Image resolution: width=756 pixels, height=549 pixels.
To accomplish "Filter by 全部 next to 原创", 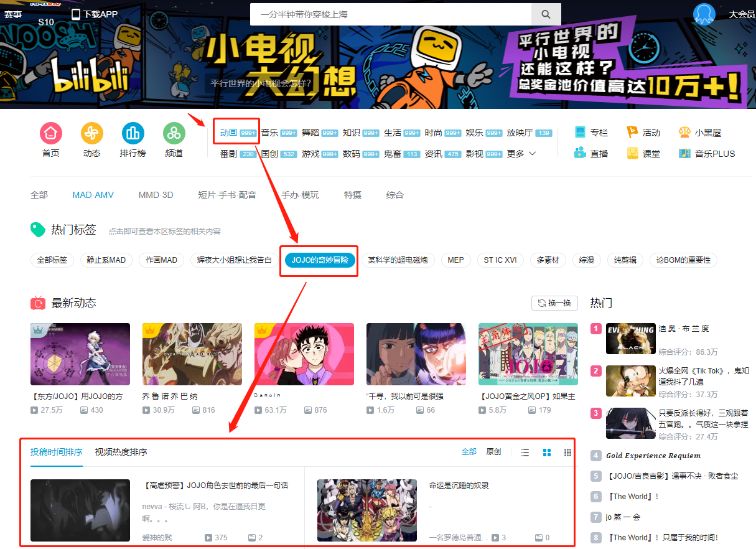I will [469, 452].
